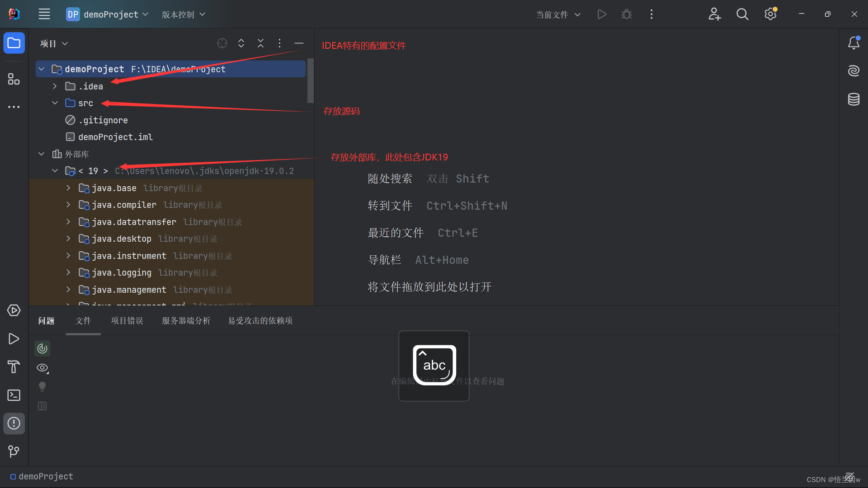The height and width of the screenshot is (488, 868).
Task: Toggle the preview panel icon in Problems
Action: coord(42,406)
